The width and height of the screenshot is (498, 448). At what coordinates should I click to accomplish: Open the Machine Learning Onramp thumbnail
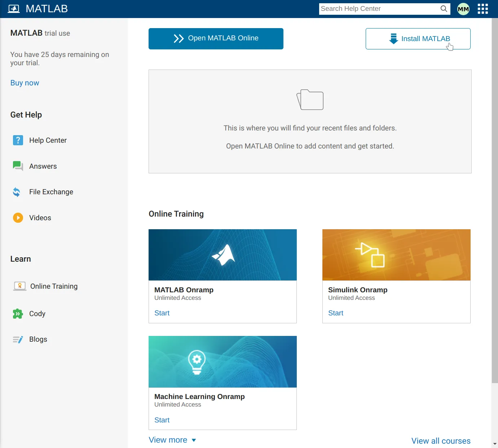pyautogui.click(x=222, y=362)
